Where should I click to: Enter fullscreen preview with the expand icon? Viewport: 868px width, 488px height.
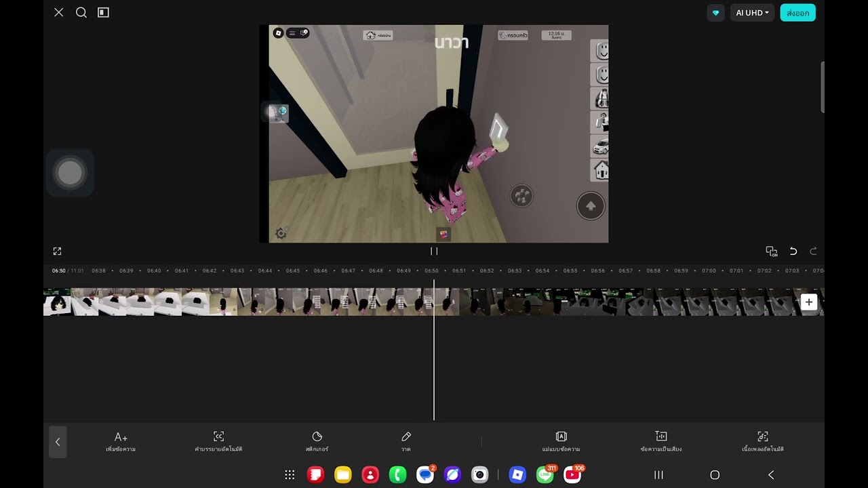57,251
